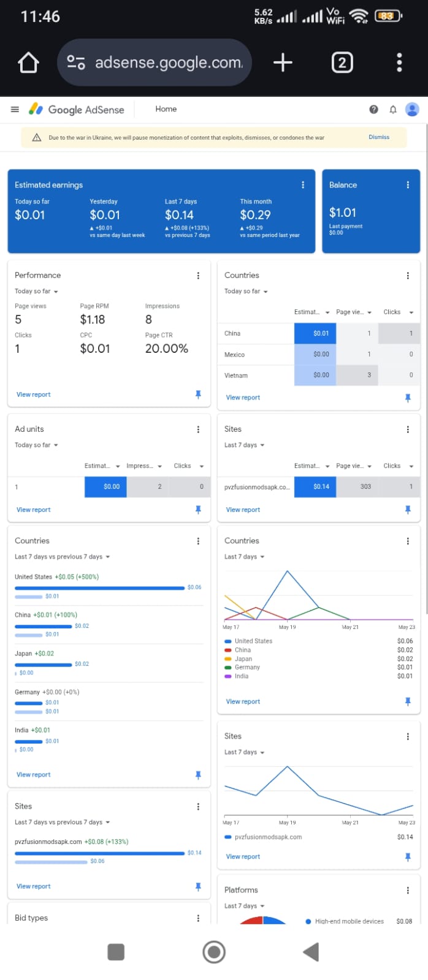Open Performance card three-dot menu
Image resolution: width=428 pixels, height=980 pixels.
coord(198,276)
